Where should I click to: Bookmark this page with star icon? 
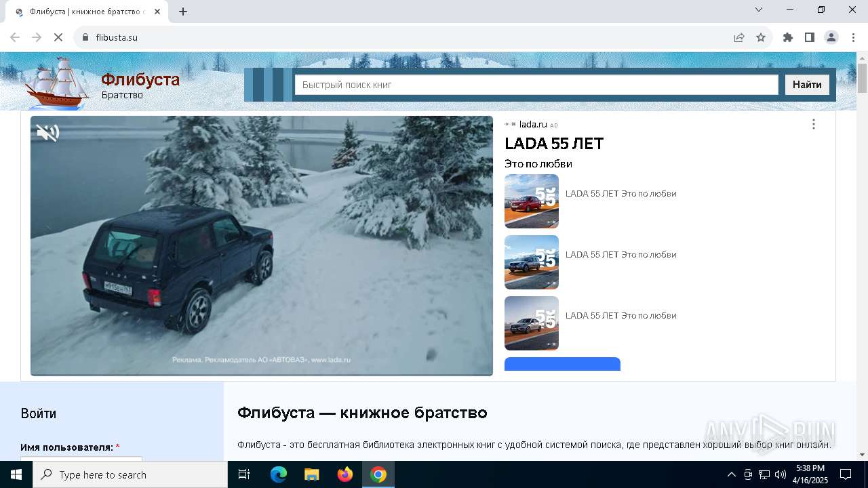[x=761, y=37]
